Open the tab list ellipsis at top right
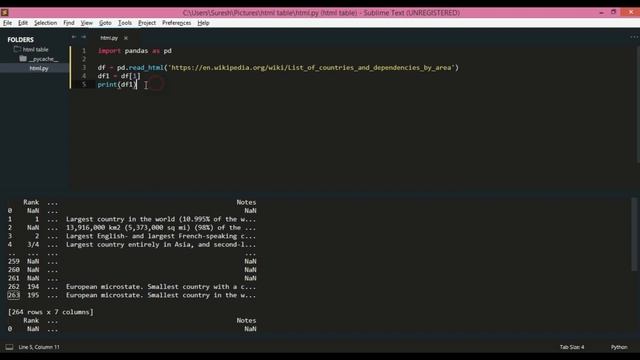Viewport: 640px width, 360px height. [634, 37]
